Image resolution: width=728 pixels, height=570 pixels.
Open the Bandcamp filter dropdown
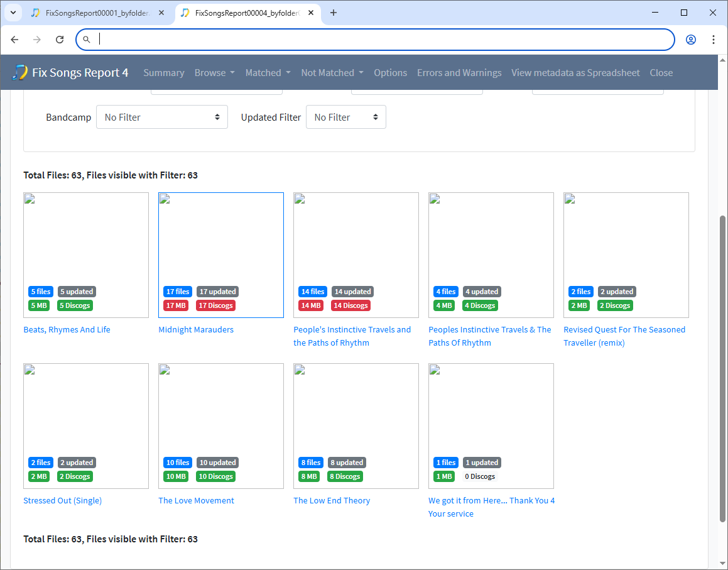pos(162,117)
